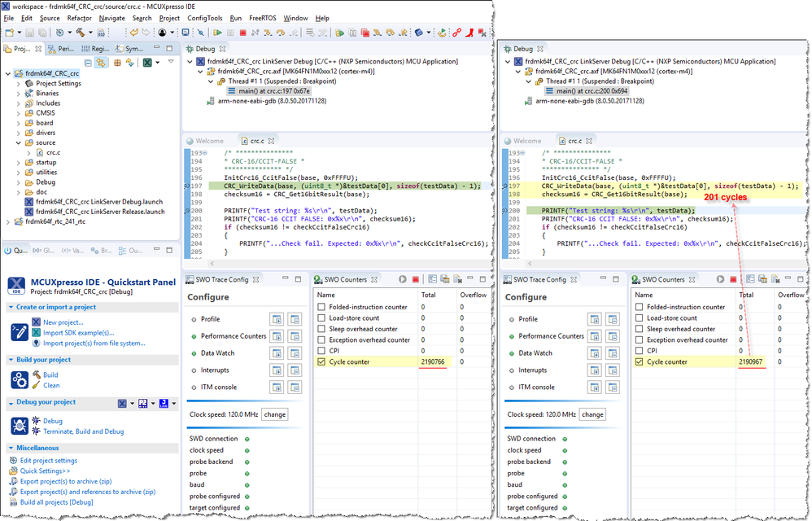Click the gear Build icon in Quickstart Panel
The width and height of the screenshot is (812, 521).
click(20, 380)
